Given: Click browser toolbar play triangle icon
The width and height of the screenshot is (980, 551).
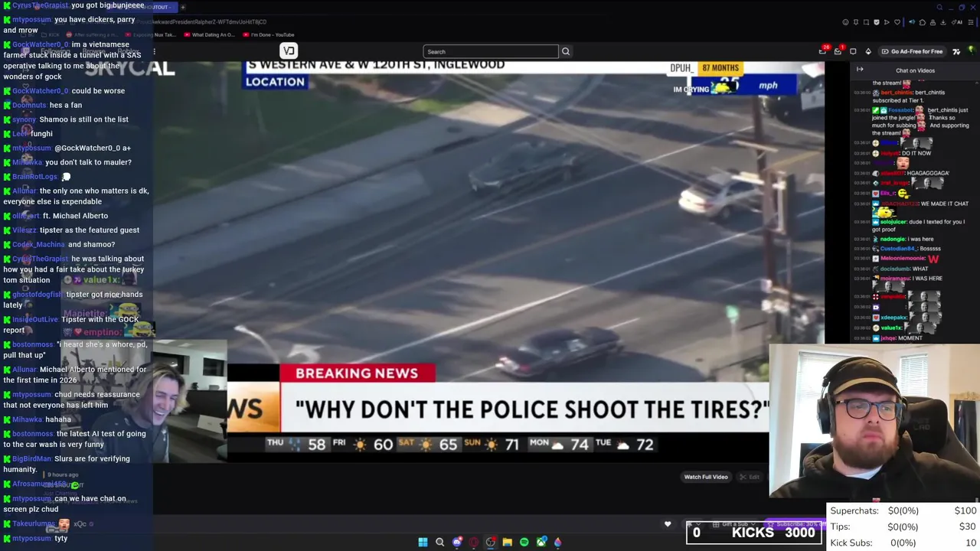Looking at the screenshot, I should pyautogui.click(x=887, y=22).
